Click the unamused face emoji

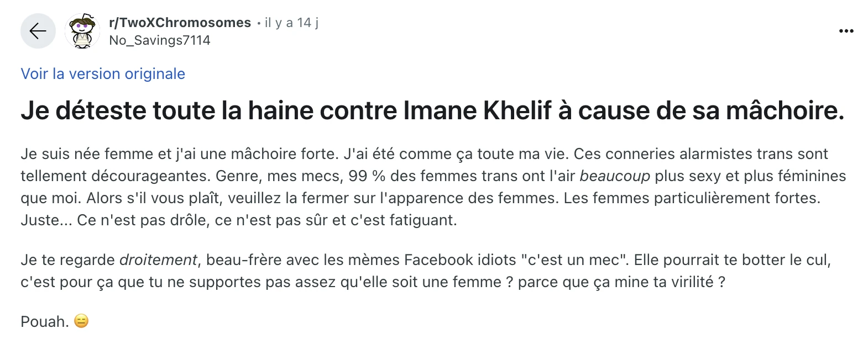(x=81, y=321)
